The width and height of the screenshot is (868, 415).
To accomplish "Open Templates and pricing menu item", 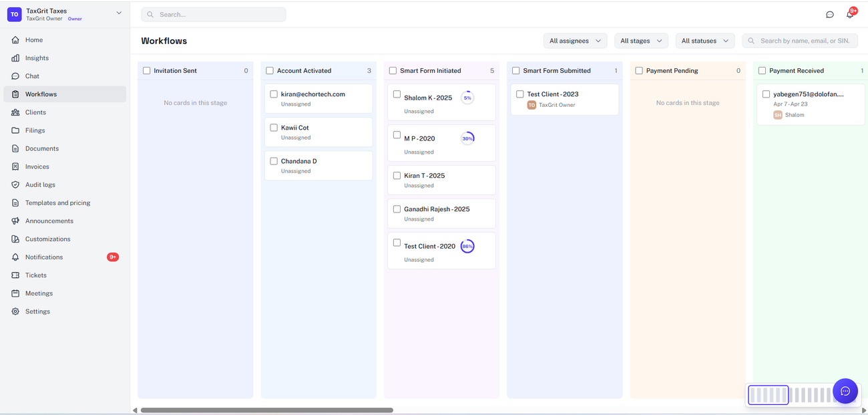I will click(65, 202).
